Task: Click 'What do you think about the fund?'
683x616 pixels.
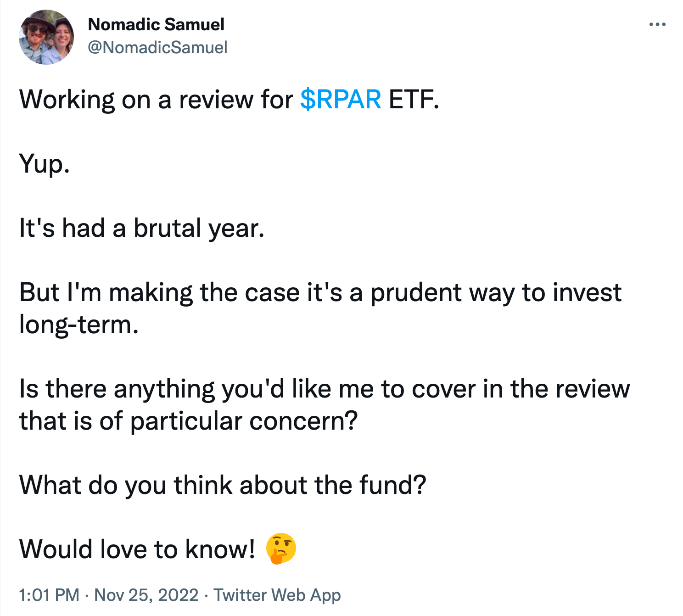Action: pos(223,485)
